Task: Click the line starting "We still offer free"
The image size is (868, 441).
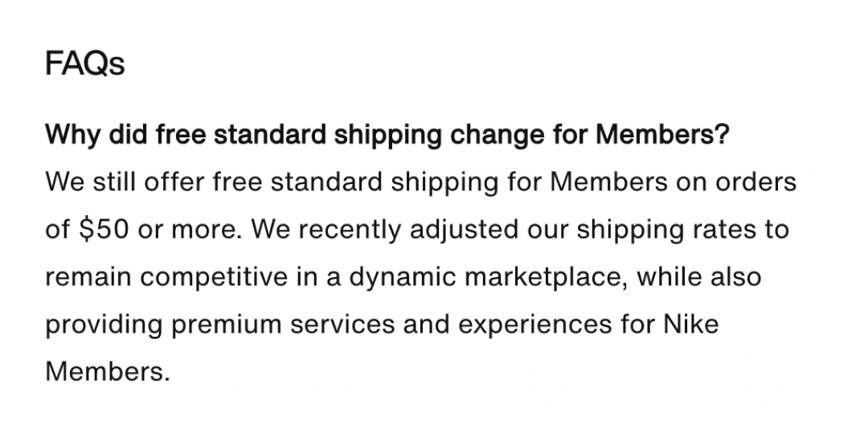Action: click(420, 182)
